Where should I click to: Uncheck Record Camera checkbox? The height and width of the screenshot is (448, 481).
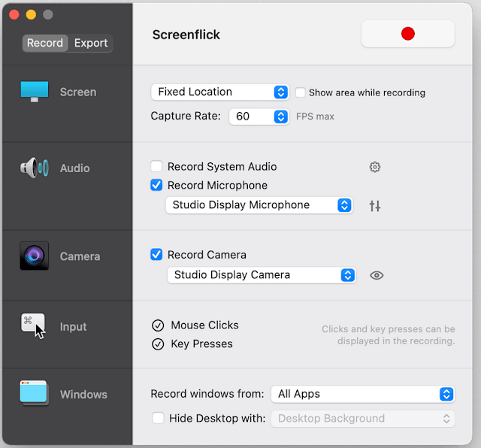click(x=156, y=254)
